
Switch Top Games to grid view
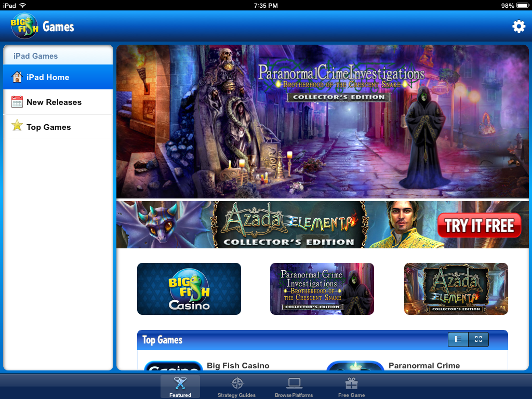pos(478,339)
